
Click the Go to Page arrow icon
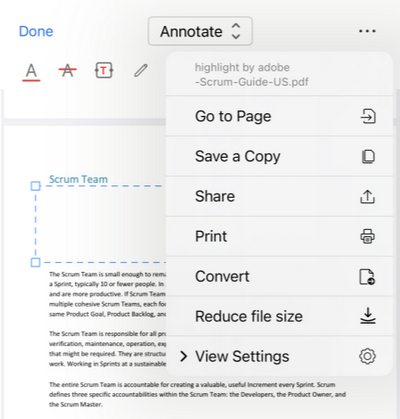(x=368, y=116)
